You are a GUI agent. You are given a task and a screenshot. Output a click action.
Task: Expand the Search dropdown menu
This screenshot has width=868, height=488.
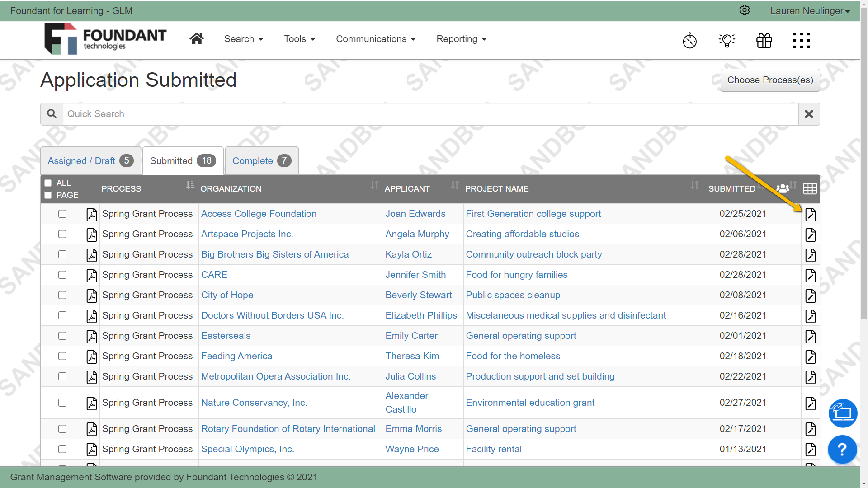pyautogui.click(x=244, y=39)
